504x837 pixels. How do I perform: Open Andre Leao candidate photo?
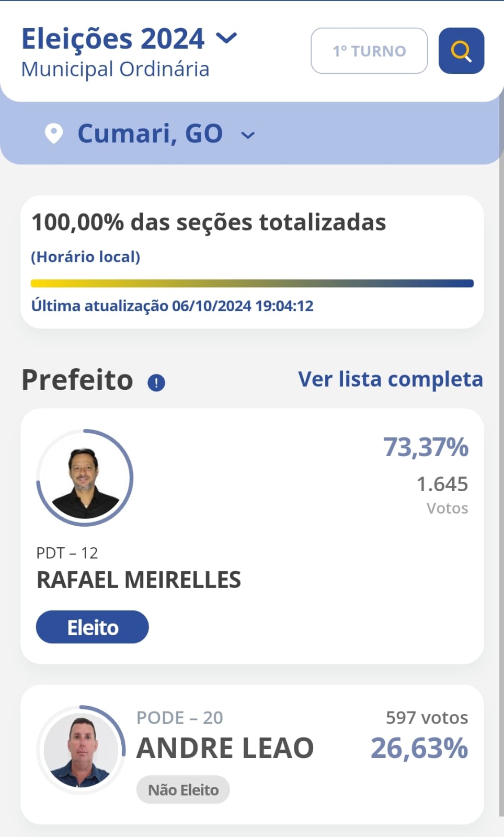click(81, 750)
